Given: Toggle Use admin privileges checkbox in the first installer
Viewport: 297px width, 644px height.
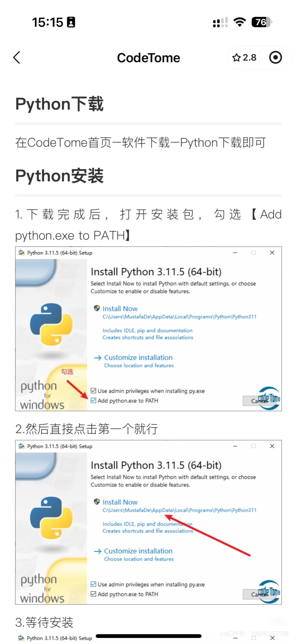Looking at the screenshot, I should pos(94,391).
